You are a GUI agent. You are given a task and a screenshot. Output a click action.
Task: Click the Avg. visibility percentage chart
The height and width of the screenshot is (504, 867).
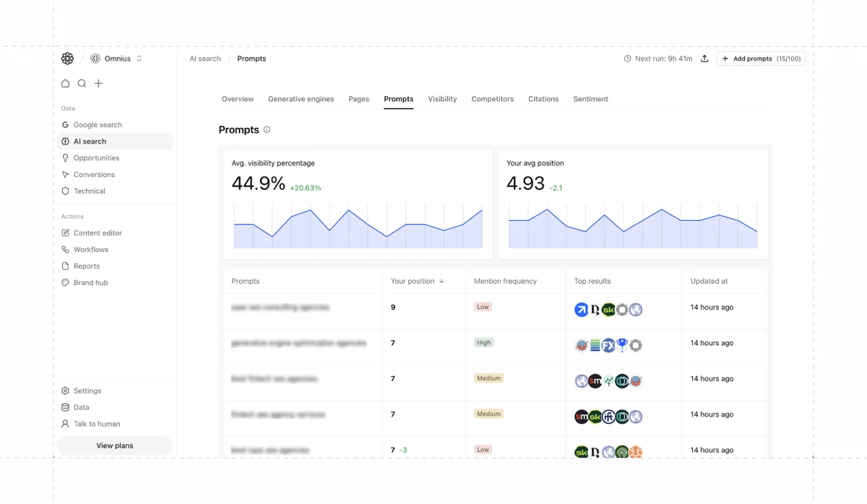[358, 225]
